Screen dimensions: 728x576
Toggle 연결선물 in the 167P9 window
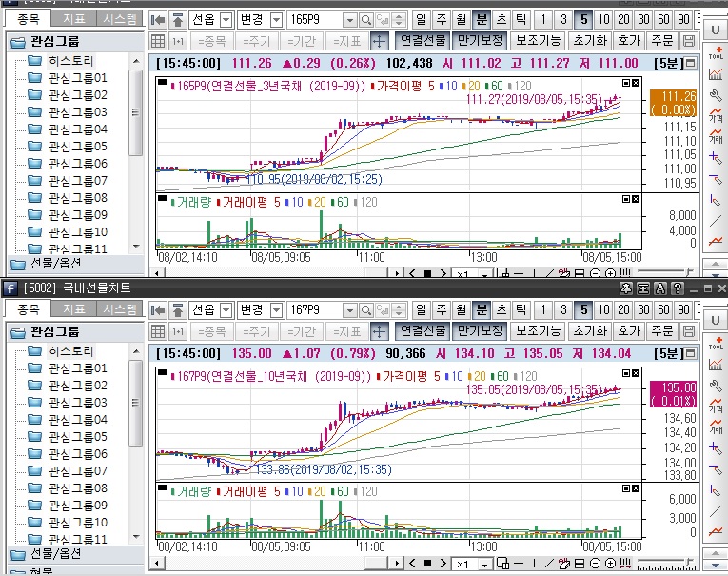click(x=423, y=331)
